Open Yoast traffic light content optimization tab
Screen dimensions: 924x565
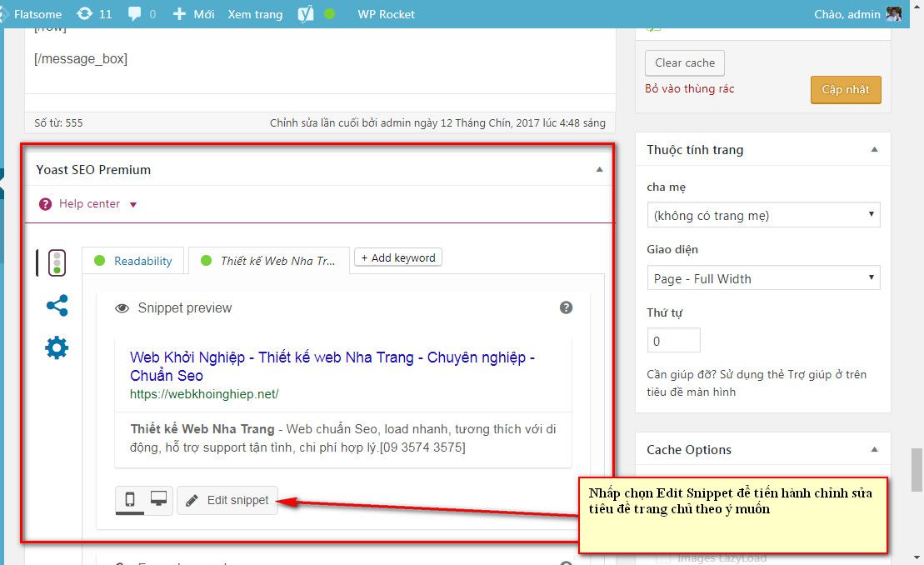[57, 262]
